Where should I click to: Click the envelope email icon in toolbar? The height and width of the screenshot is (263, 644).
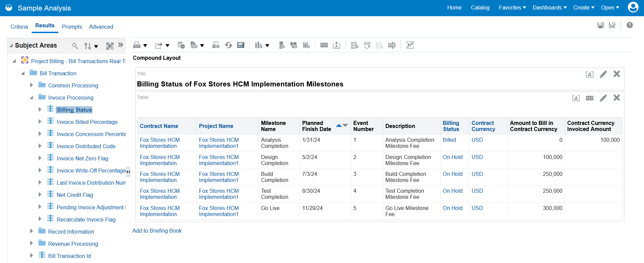click(241, 45)
